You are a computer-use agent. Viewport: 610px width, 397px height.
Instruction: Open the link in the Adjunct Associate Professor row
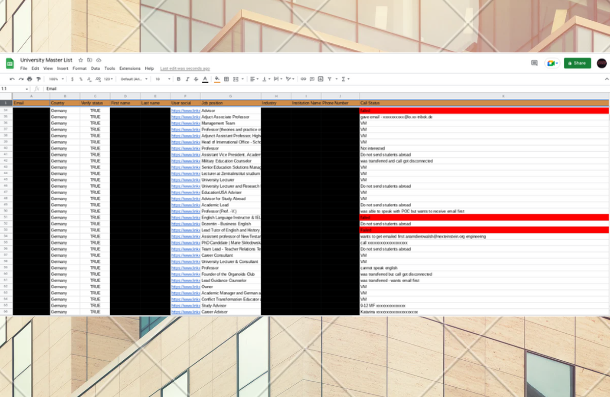[186, 117]
